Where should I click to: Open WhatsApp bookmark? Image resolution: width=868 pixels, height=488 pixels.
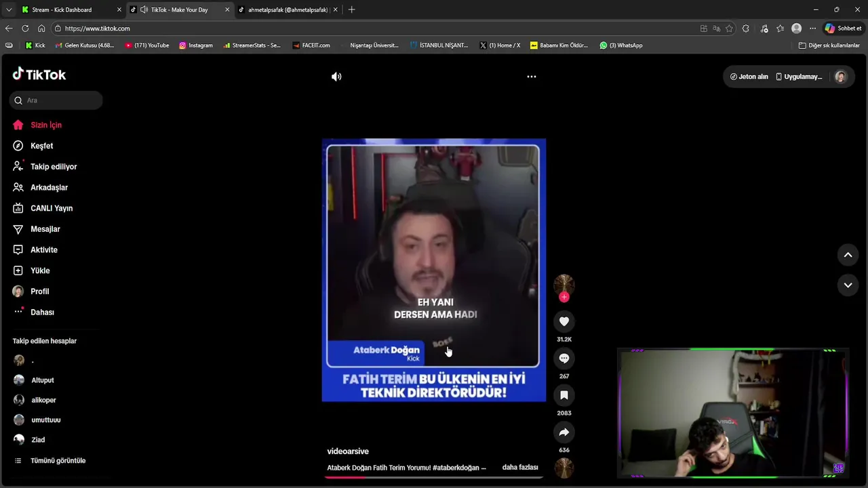pos(620,45)
